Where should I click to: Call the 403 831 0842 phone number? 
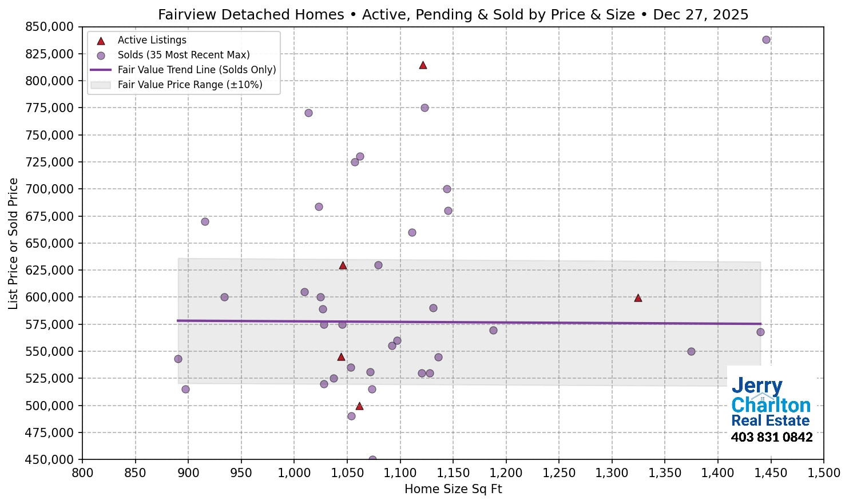771,437
